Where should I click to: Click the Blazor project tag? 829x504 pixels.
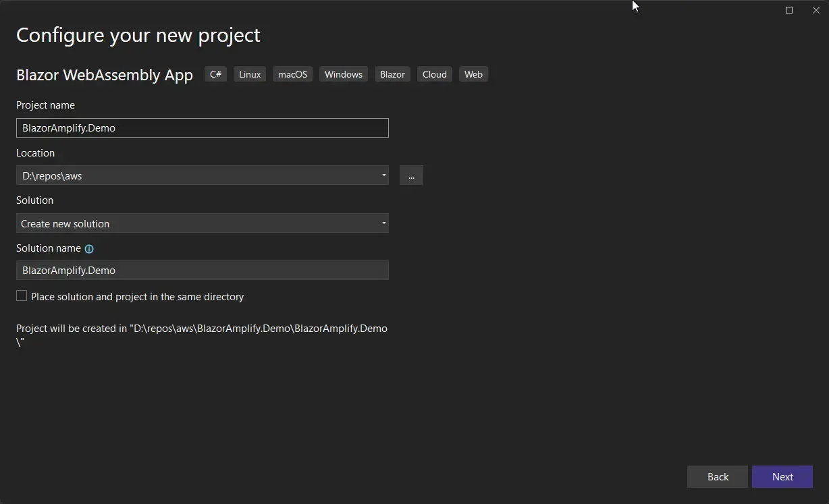[392, 74]
